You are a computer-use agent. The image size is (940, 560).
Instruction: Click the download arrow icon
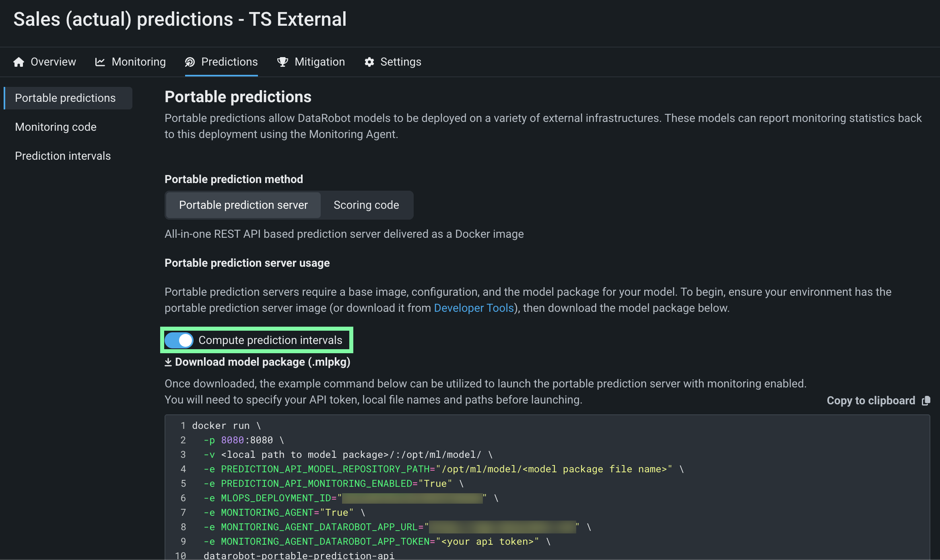click(x=168, y=362)
